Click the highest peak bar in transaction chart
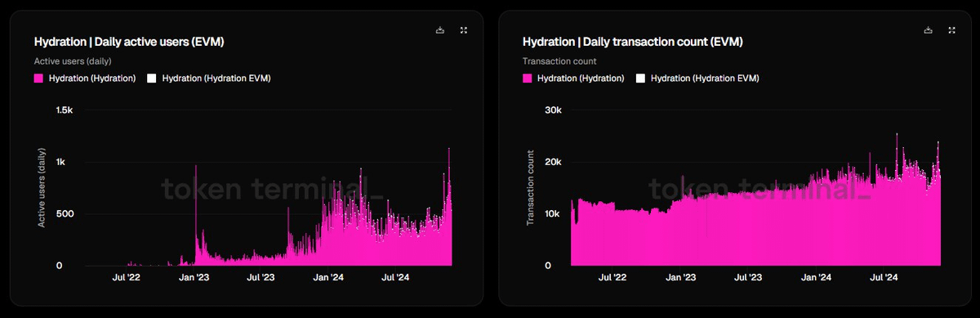This screenshot has width=980, height=318. (x=898, y=199)
